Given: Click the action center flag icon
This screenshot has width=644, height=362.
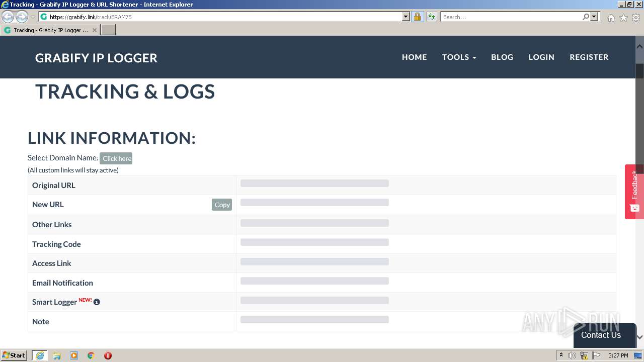Looking at the screenshot, I should coord(596,355).
